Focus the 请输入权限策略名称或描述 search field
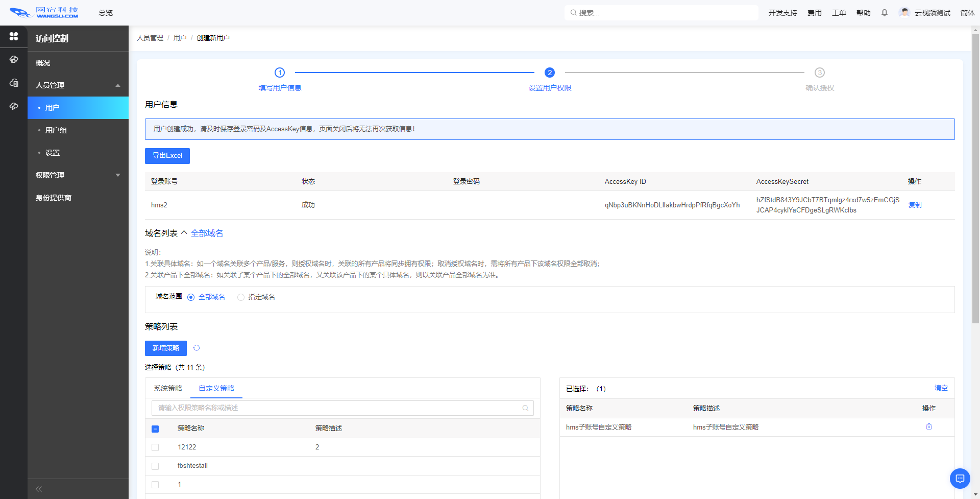 (x=342, y=408)
